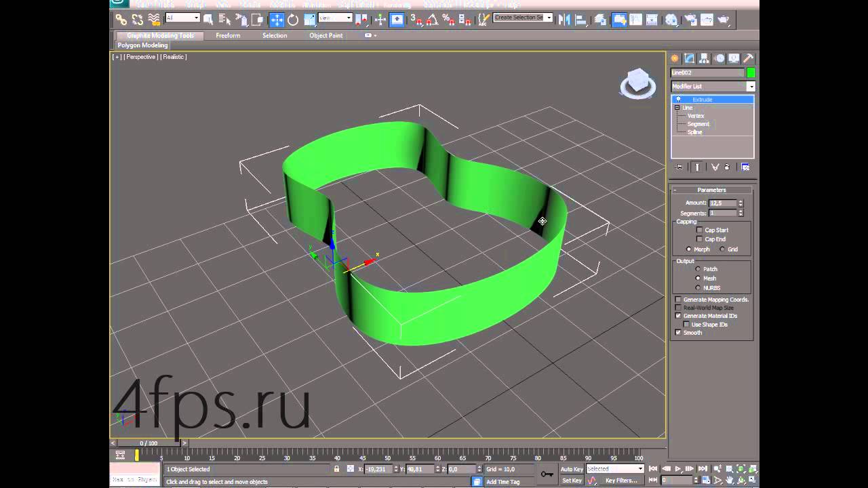Click the Pan View hand icon

(730, 480)
